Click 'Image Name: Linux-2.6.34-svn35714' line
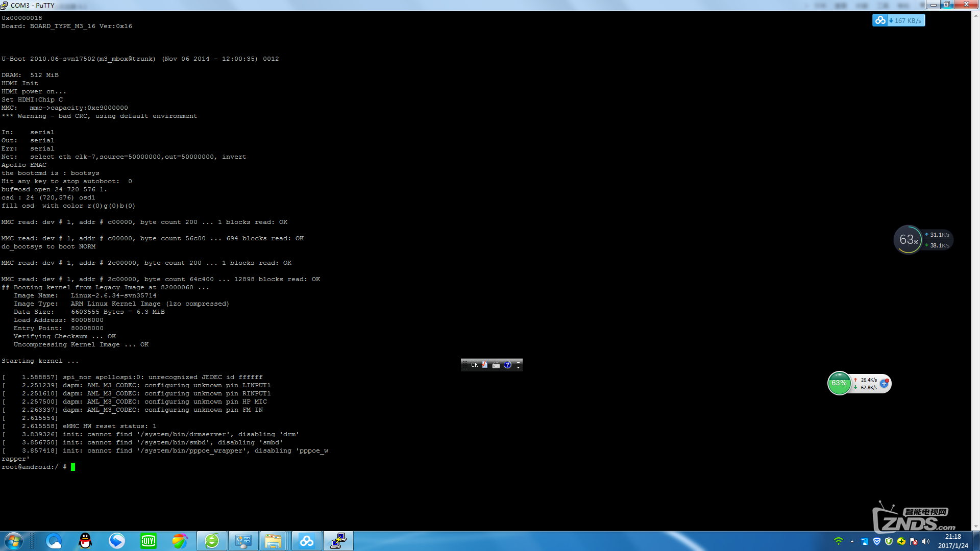 [x=85, y=295]
